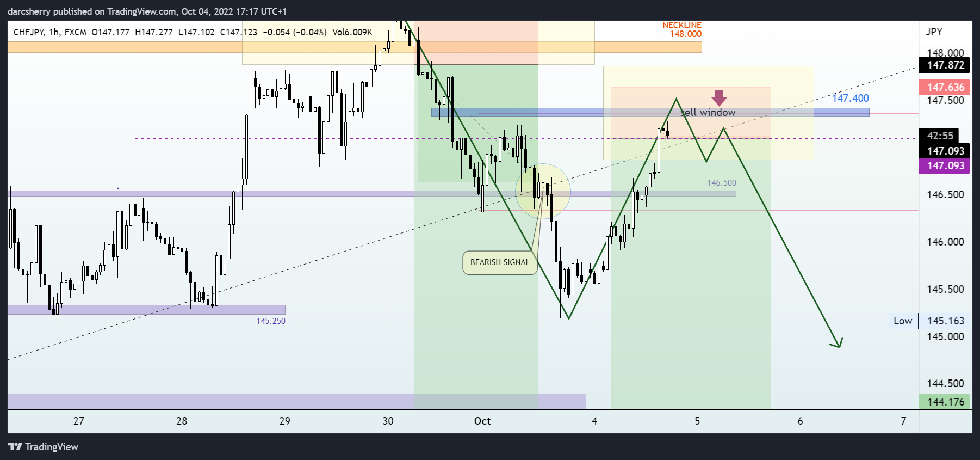
Task: Click date 7 on time axis
Action: point(903,421)
